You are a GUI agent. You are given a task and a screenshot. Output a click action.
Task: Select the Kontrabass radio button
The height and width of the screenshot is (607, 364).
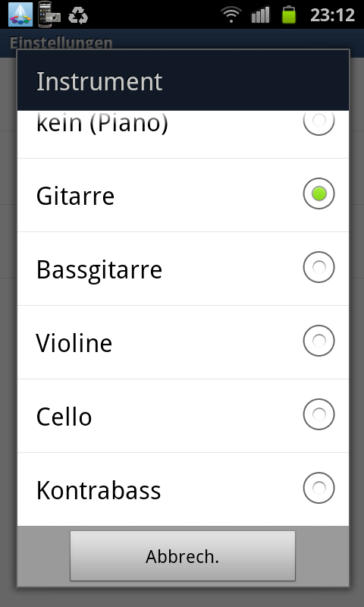[318, 488]
